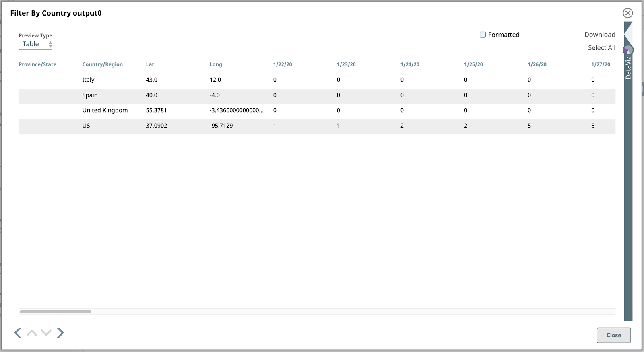
Task: Click the 1/24/20 column header
Action: [410, 64]
